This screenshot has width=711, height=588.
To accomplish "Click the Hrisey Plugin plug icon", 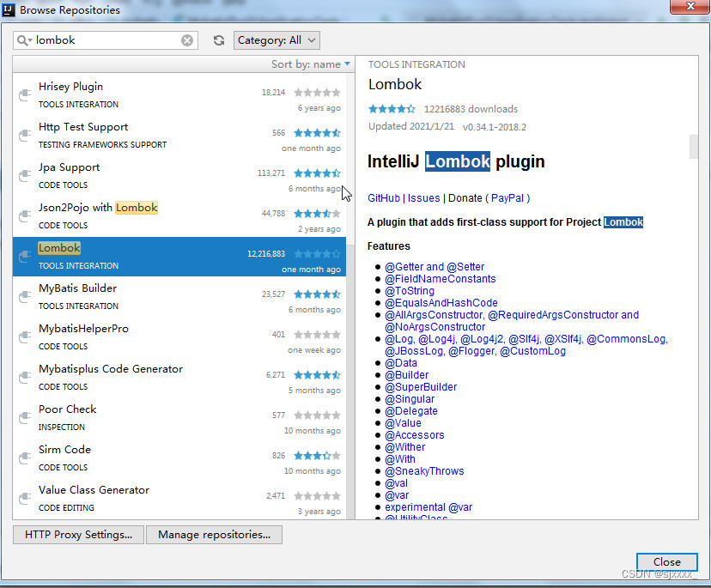I will point(25,94).
